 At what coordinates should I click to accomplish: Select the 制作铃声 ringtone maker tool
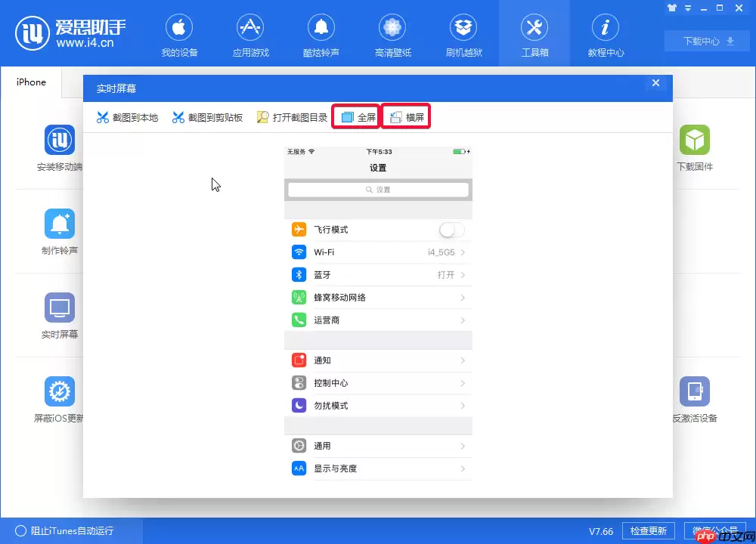pyautogui.click(x=59, y=223)
